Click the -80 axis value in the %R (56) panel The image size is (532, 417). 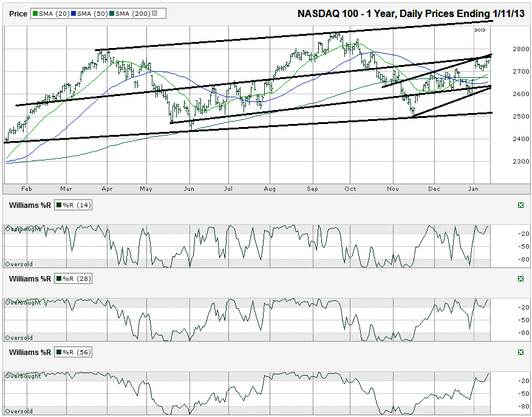(x=524, y=407)
